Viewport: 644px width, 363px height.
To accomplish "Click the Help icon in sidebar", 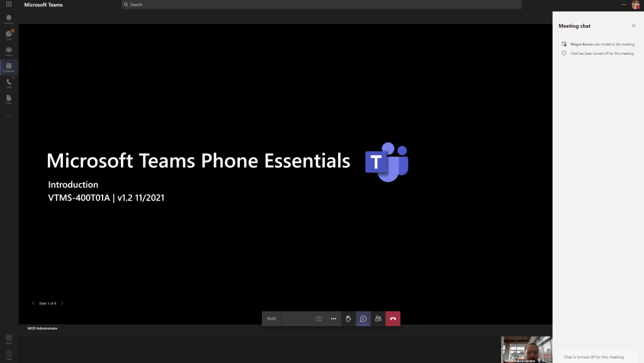I will coord(9,355).
